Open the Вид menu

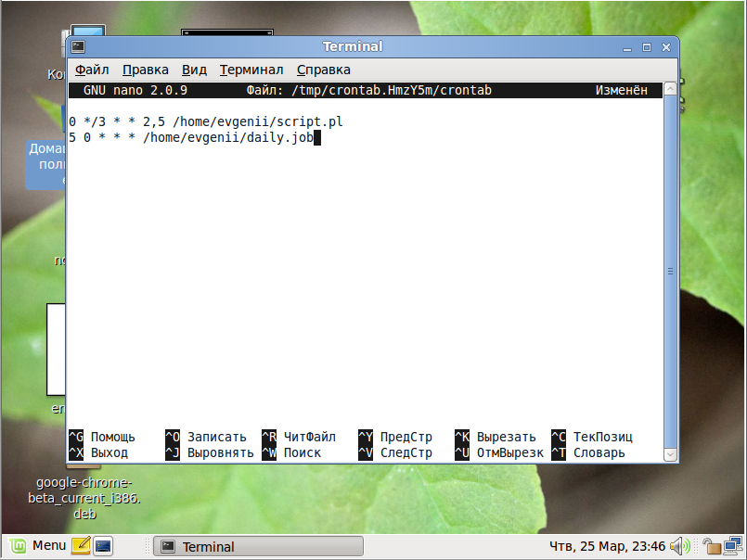click(194, 70)
